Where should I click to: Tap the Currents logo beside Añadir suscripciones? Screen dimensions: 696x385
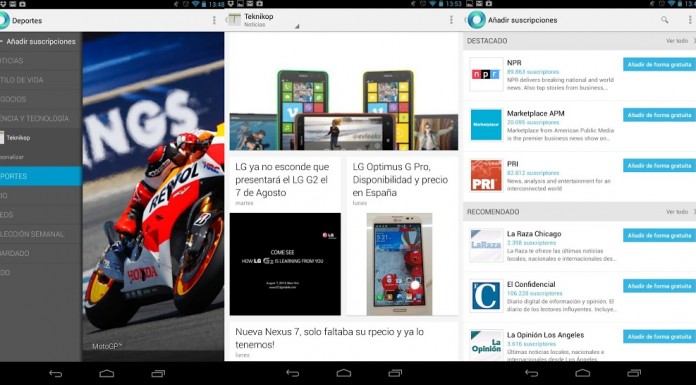point(476,20)
